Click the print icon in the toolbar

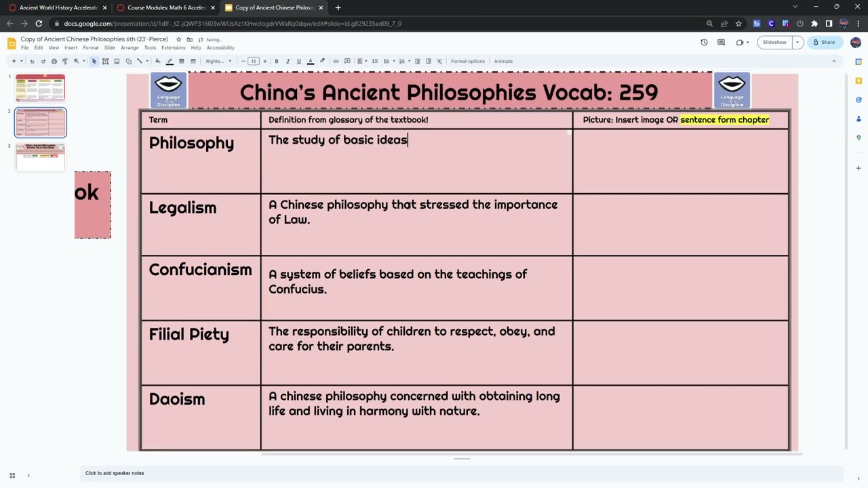pyautogui.click(x=54, y=61)
